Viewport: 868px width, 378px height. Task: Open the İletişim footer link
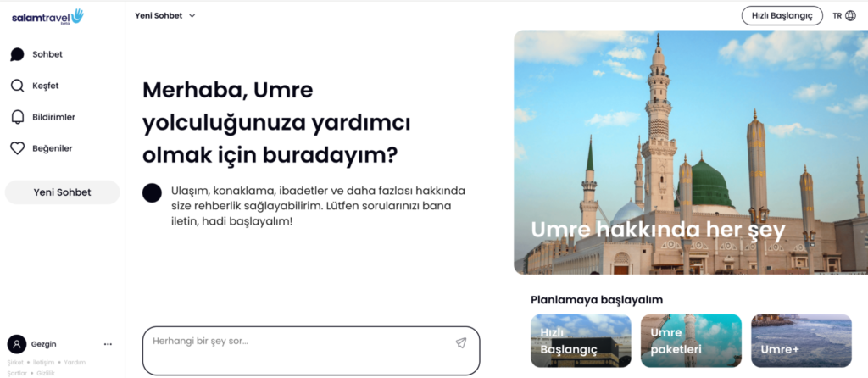[x=44, y=363]
